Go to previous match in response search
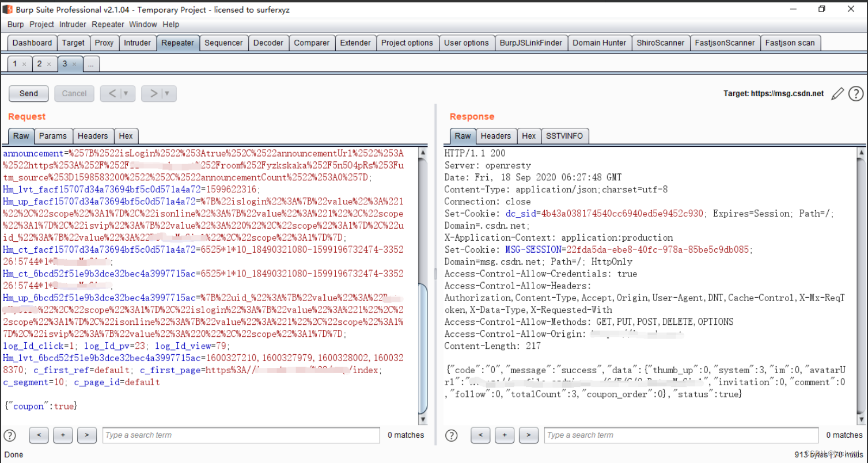The height and width of the screenshot is (463, 868). pos(480,435)
